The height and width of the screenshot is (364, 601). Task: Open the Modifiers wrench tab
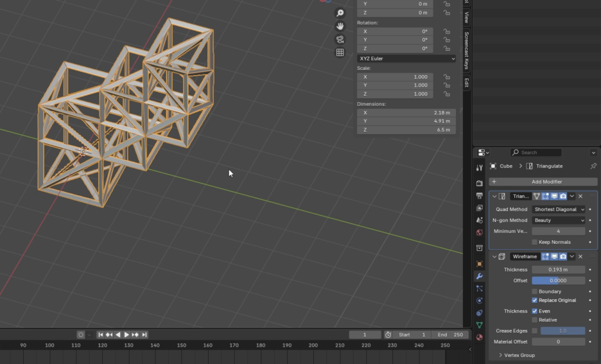(480, 276)
